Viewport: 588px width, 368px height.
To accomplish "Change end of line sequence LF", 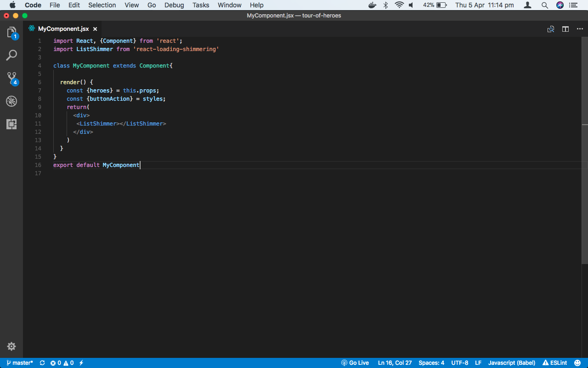I will click(478, 363).
